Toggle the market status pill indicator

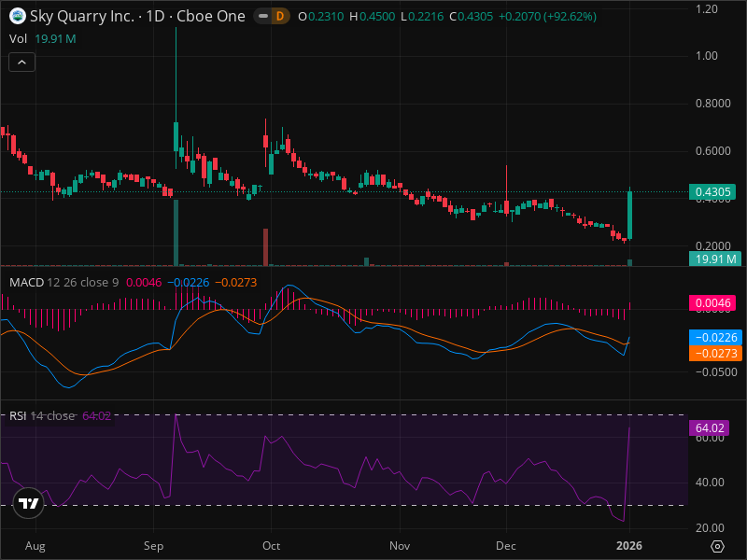tap(263, 16)
